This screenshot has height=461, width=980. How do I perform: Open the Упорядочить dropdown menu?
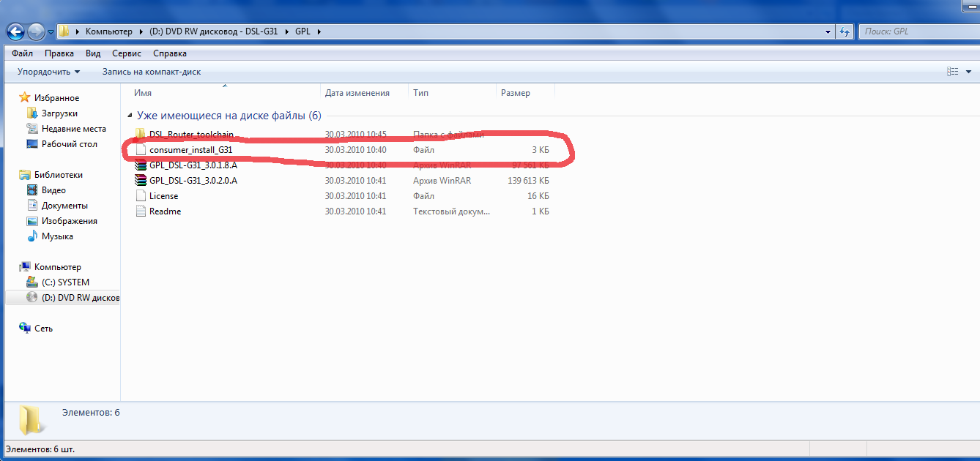(x=48, y=72)
